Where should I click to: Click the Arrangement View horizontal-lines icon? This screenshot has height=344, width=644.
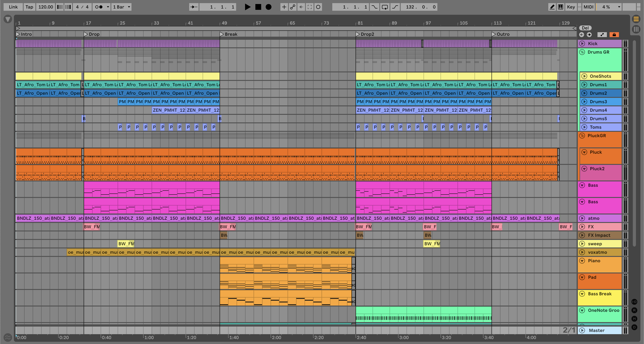(636, 19)
